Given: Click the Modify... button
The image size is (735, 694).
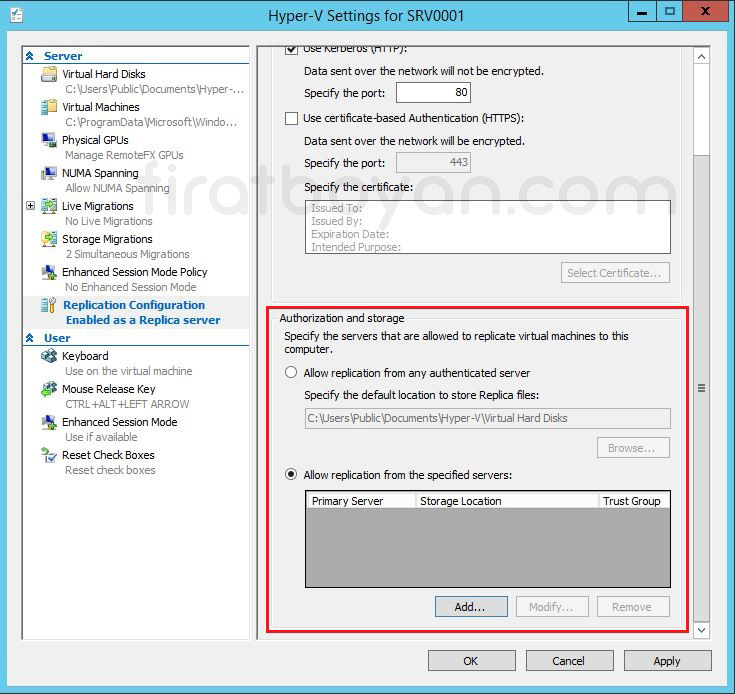Looking at the screenshot, I should point(552,607).
